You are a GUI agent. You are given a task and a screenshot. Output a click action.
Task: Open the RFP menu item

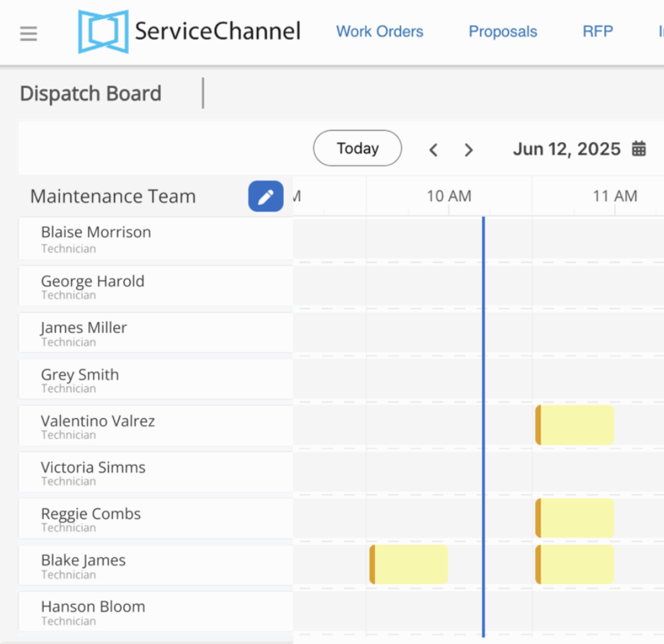click(597, 31)
